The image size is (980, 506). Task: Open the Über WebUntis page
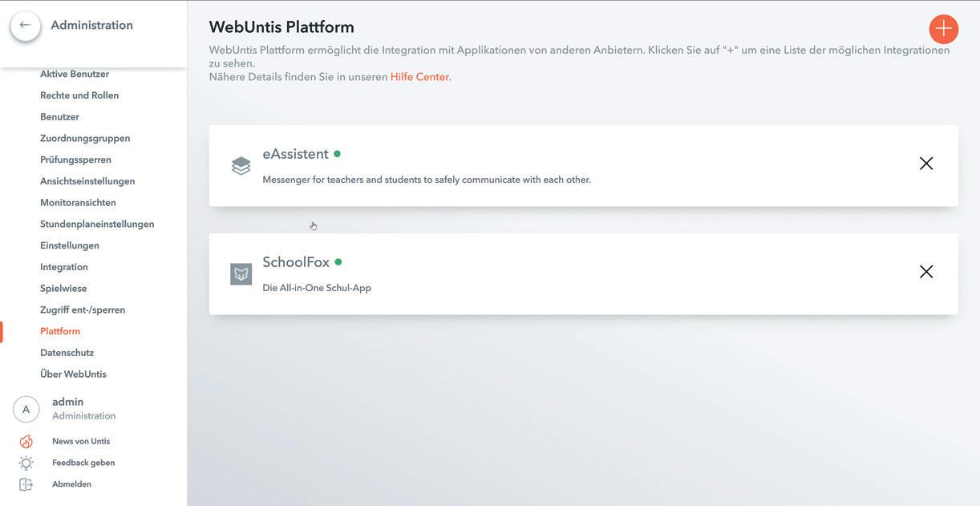pos(73,374)
